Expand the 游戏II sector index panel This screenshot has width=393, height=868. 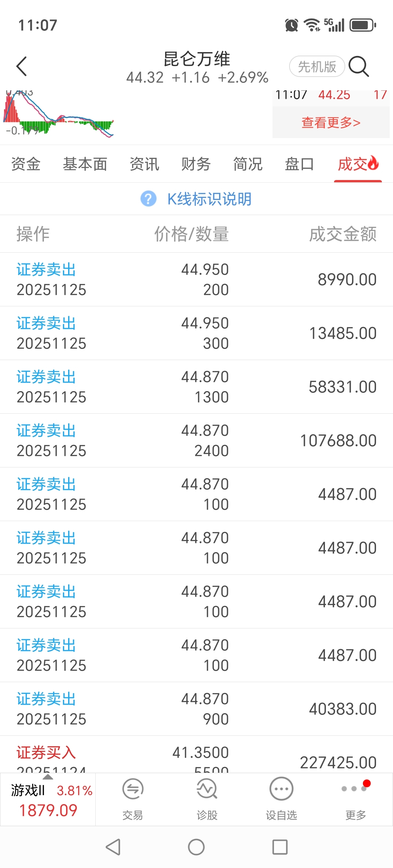[48, 799]
